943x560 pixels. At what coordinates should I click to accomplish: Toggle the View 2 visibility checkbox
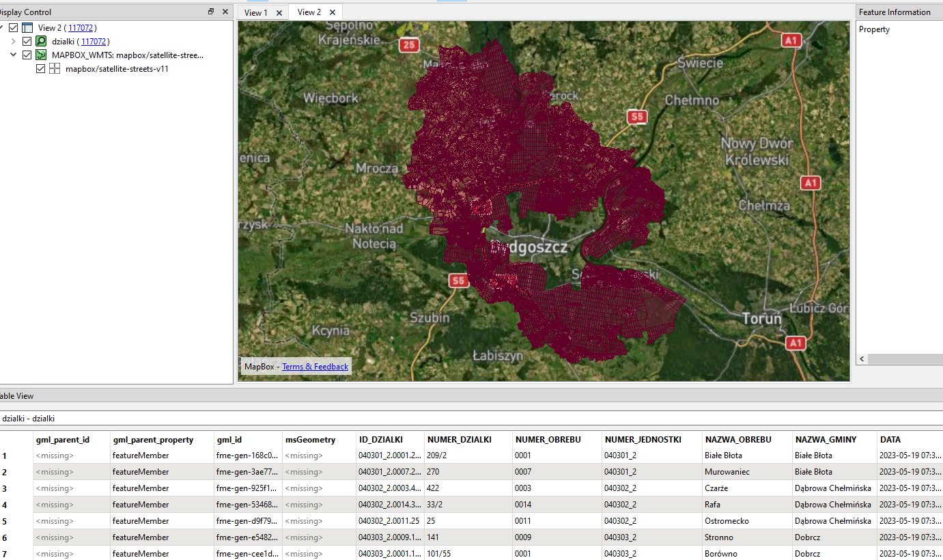coord(14,28)
